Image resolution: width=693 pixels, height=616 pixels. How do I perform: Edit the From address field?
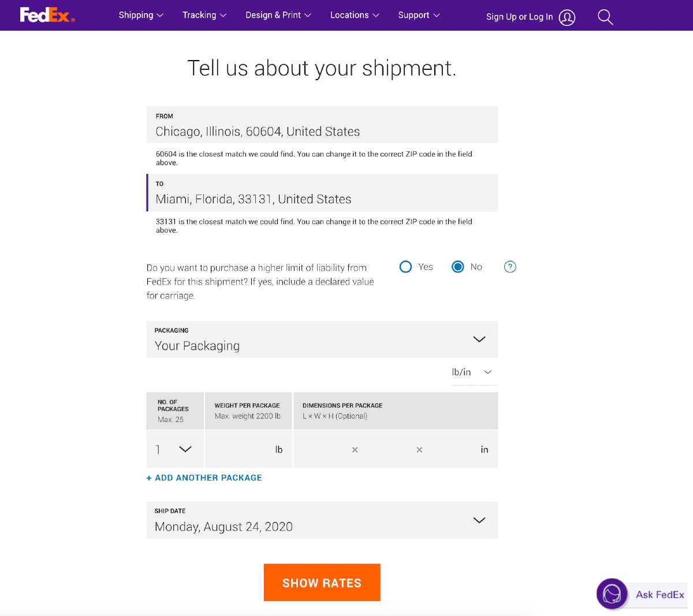(x=322, y=125)
